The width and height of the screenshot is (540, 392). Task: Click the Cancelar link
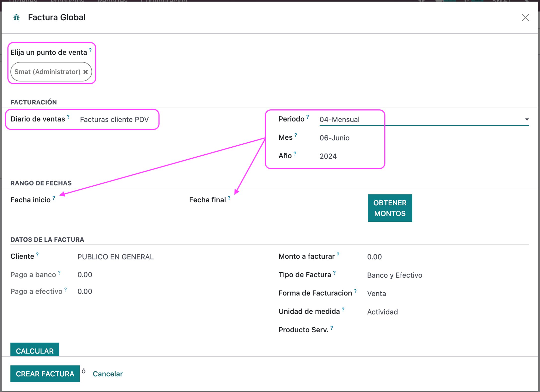(x=108, y=374)
